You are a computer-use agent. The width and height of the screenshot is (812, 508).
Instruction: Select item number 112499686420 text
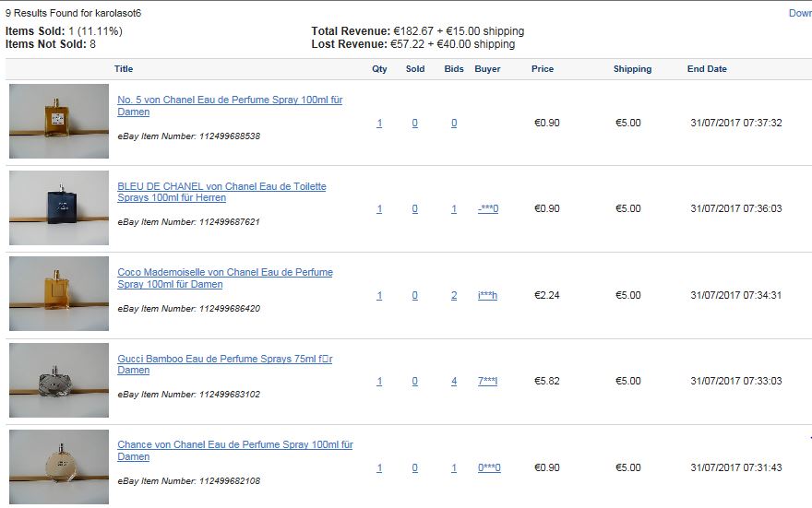(230, 308)
